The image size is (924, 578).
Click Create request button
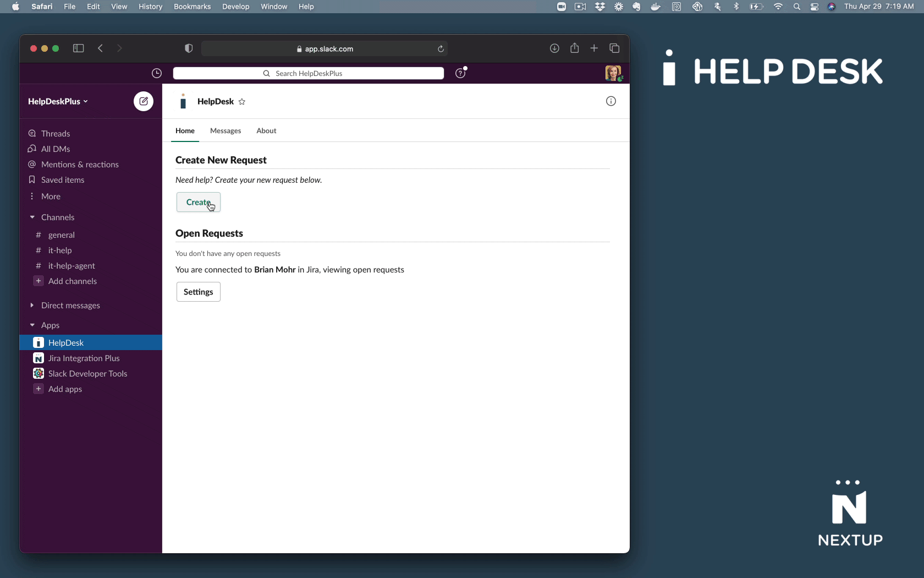tap(199, 202)
